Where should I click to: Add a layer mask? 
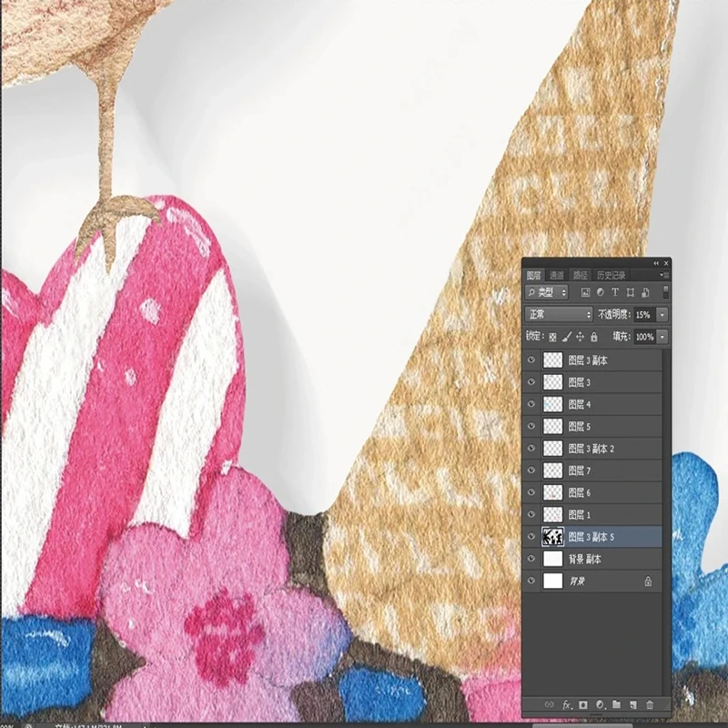[583, 704]
